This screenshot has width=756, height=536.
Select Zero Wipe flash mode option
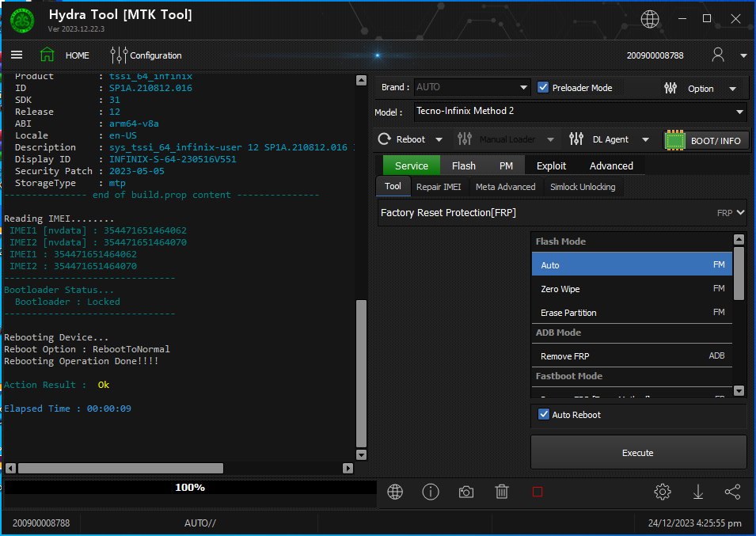pos(632,289)
